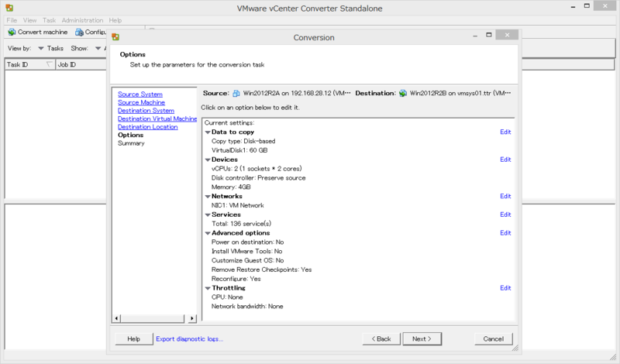Collapse the Devices section
Screen dimensions: 620x364
tap(208, 160)
